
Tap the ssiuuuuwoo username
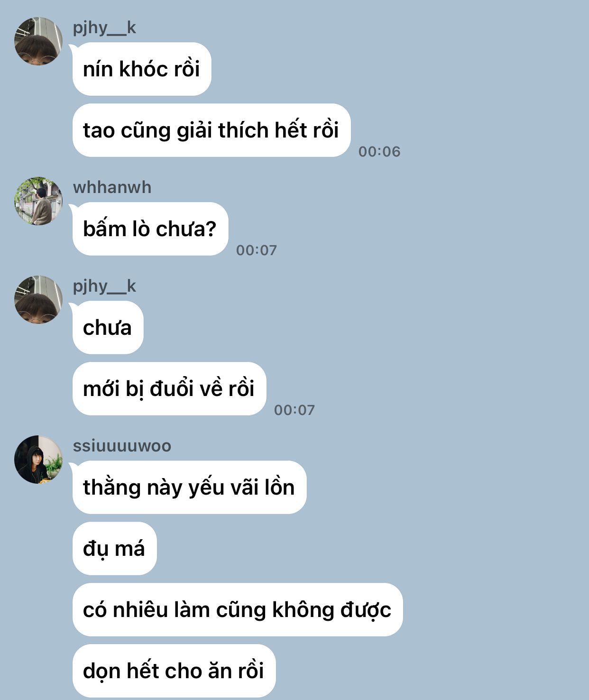122,446
